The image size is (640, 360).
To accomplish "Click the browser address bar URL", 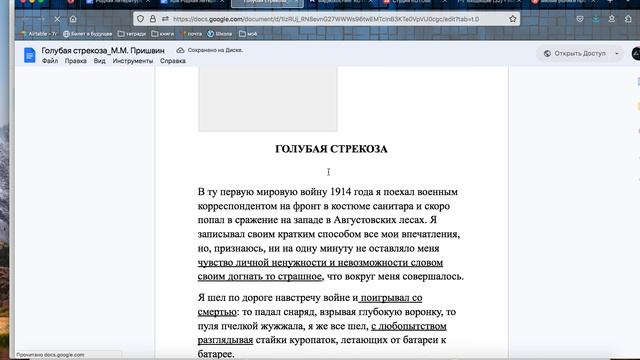I will (x=326, y=19).
